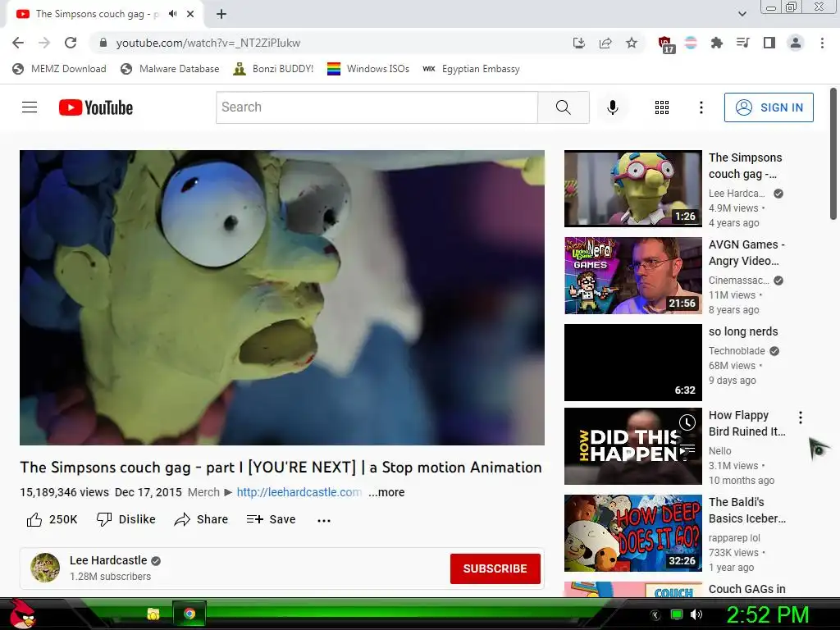Mute the tab via speaker icon
Viewport: 840px width, 630px height.
pos(172,14)
